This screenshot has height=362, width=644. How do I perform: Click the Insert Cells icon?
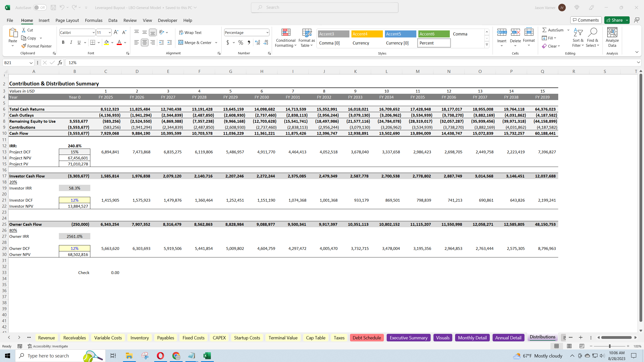502,33
